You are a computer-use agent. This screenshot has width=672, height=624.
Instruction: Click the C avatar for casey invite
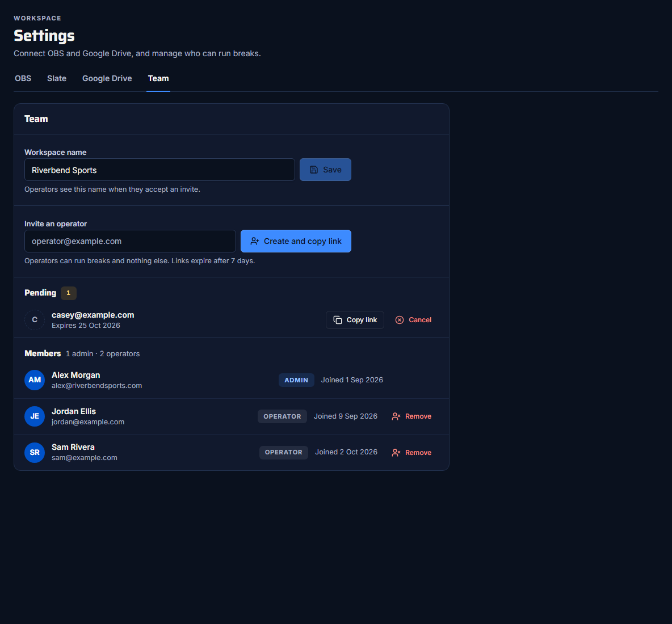35,320
